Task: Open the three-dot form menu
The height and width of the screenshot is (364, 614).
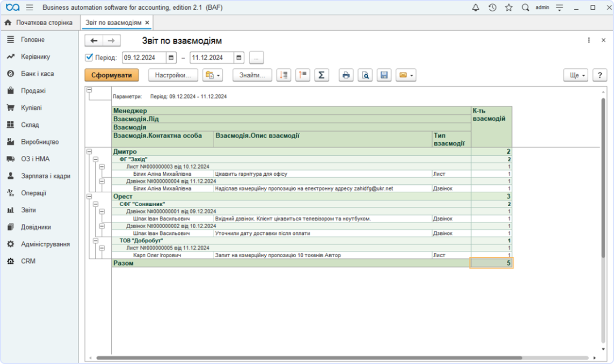Action: (589, 41)
